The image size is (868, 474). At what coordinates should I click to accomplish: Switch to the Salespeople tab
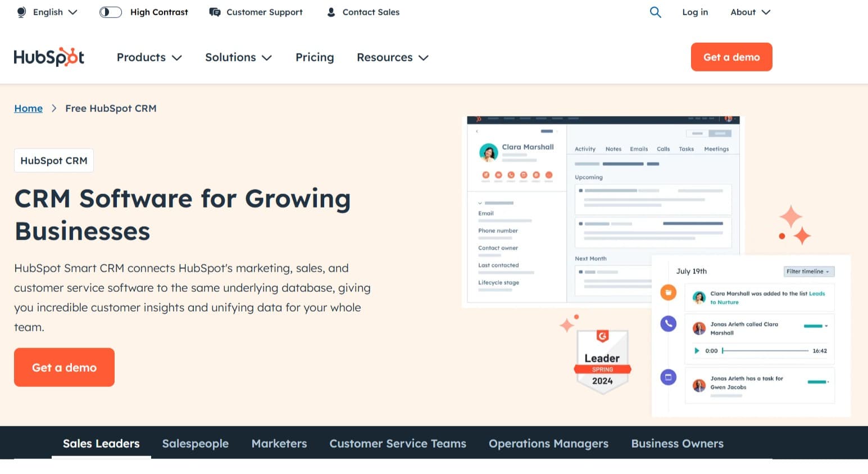[196, 444]
